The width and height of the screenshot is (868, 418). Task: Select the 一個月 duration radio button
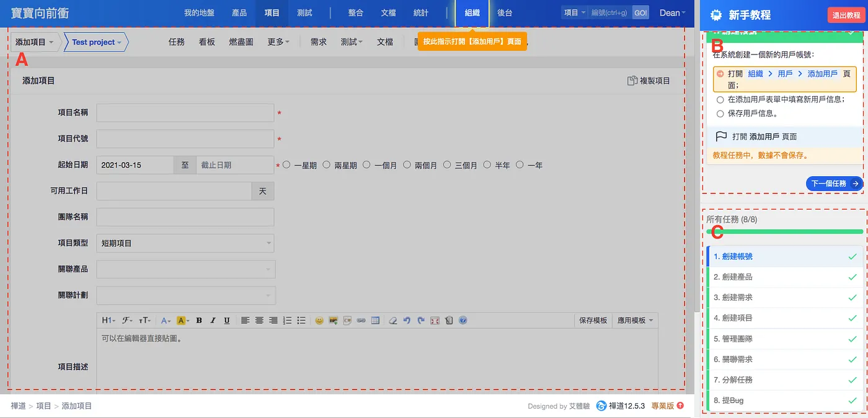click(x=366, y=165)
